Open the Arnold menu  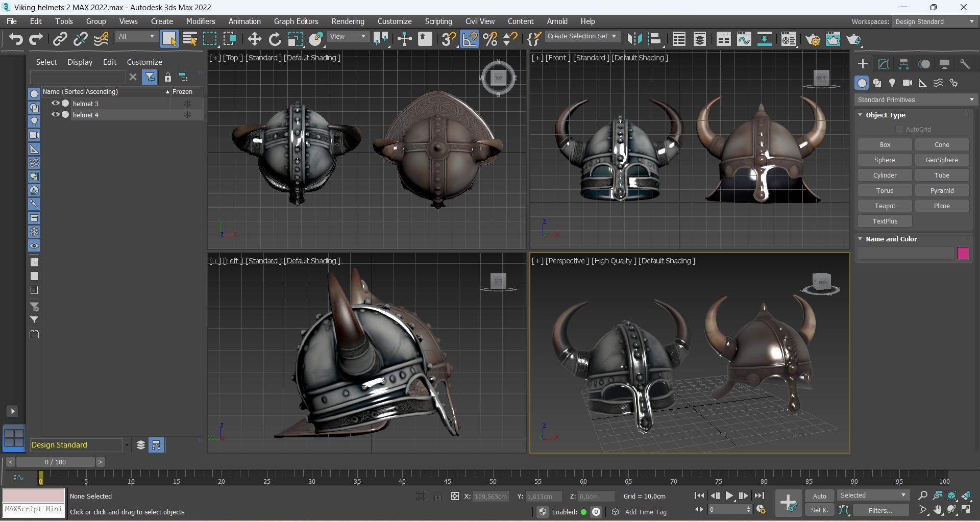[x=557, y=21]
